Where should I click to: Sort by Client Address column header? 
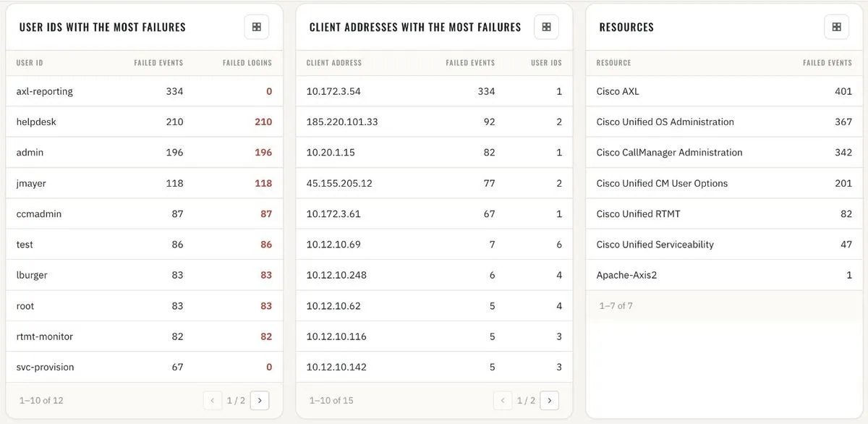334,63
